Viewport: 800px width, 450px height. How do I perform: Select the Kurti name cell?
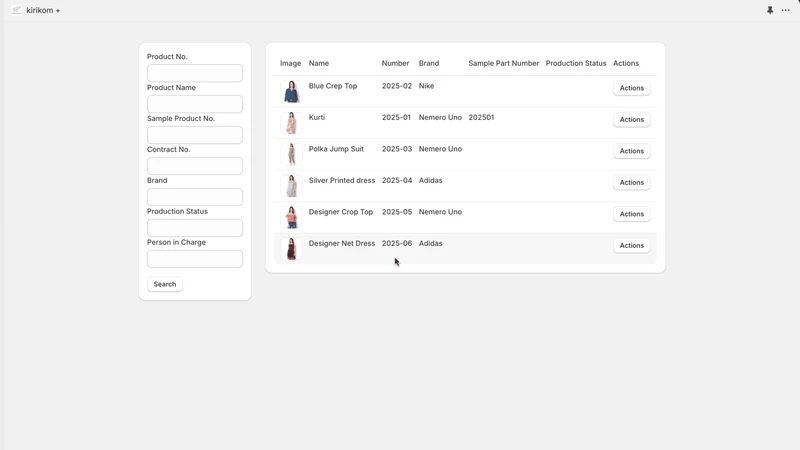[x=317, y=117]
